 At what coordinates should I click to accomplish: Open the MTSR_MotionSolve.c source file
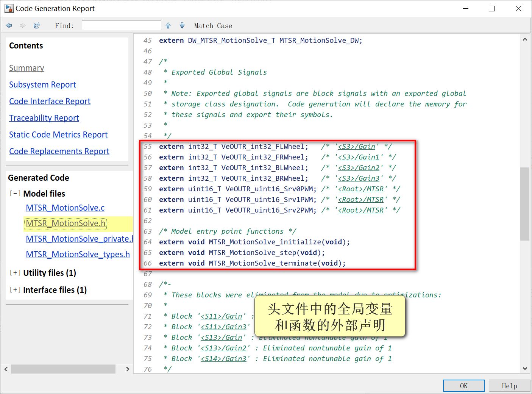click(65, 208)
